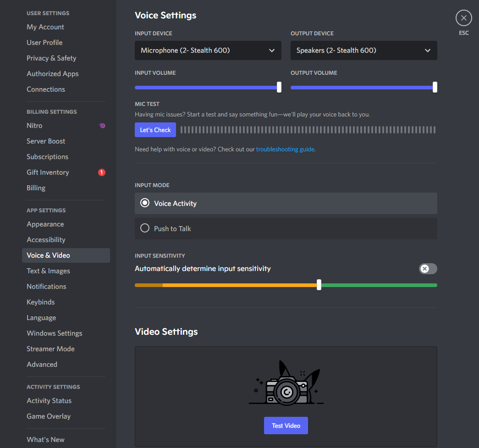Click the Test Video button
Image resolution: width=479 pixels, height=448 pixels.
tap(286, 426)
